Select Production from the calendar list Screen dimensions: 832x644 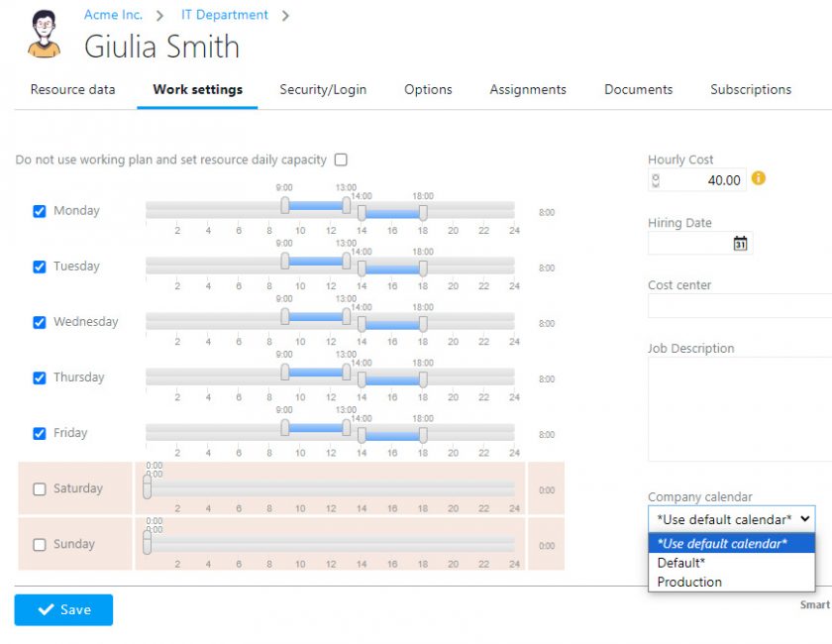pyautogui.click(x=689, y=582)
